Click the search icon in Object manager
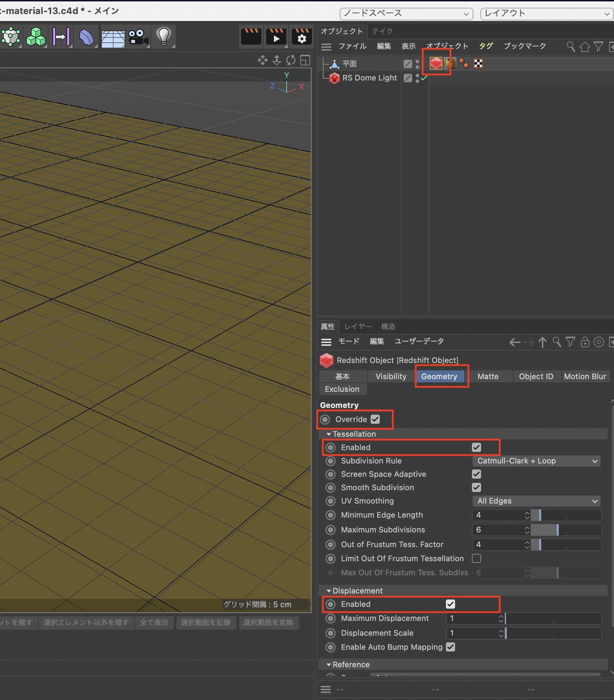The image size is (614, 700). [x=570, y=46]
